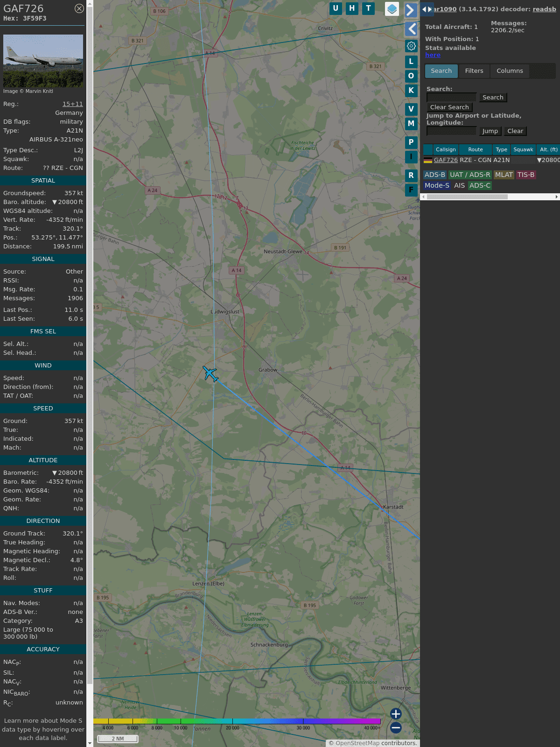Open the settings gear on the map
The image size is (560, 747).
pyautogui.click(x=411, y=46)
